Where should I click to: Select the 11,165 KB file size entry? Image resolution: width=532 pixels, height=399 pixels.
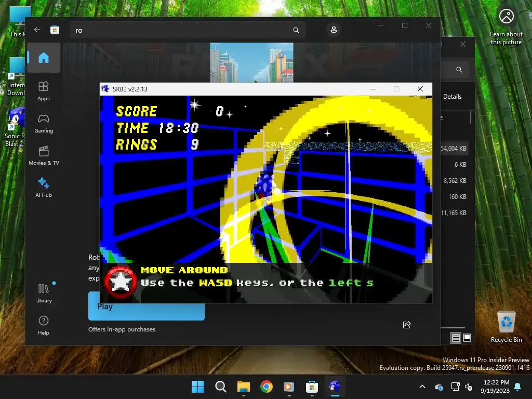454,212
